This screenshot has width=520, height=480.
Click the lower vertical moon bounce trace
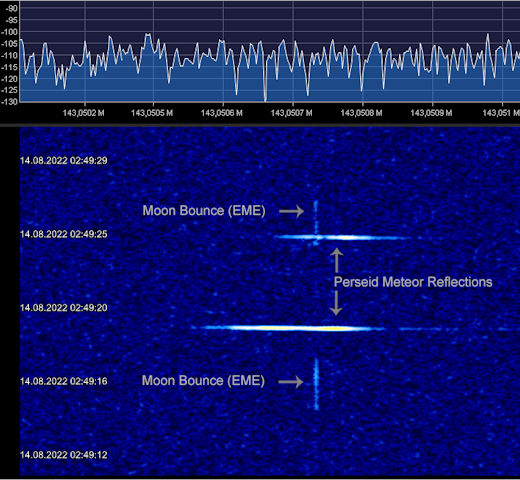click(316, 384)
